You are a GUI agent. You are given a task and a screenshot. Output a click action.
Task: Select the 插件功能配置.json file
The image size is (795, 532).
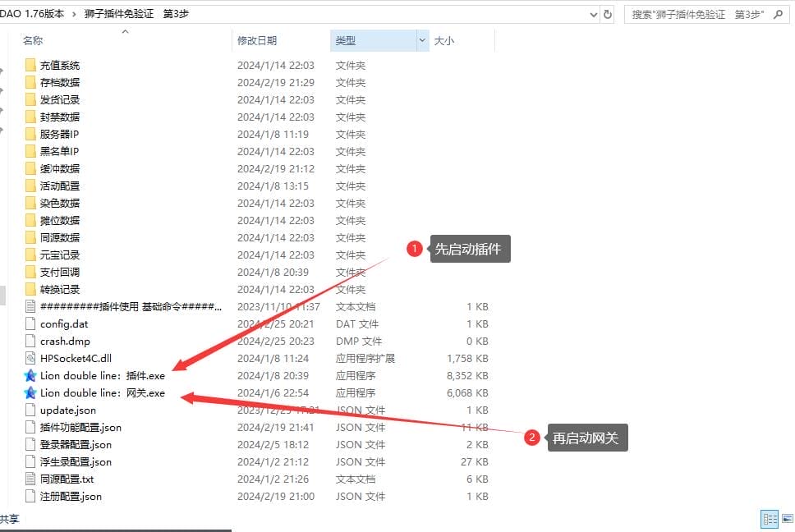tap(80, 427)
